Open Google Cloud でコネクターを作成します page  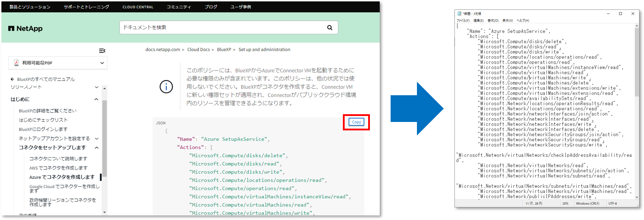point(65,189)
